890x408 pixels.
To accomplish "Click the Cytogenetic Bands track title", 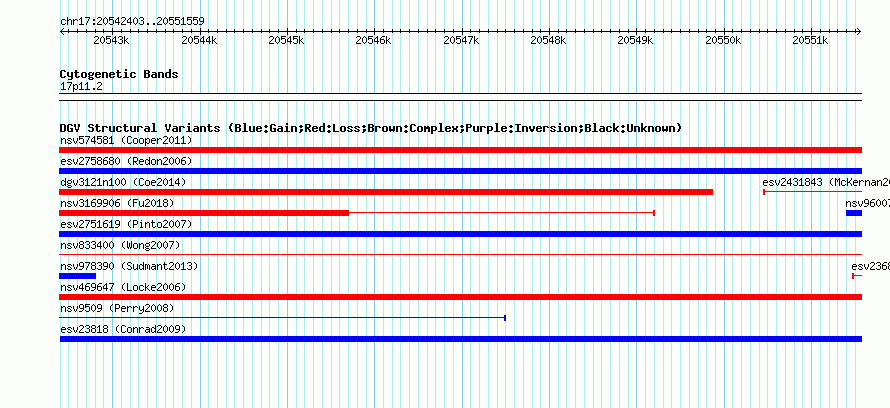I will [119, 74].
